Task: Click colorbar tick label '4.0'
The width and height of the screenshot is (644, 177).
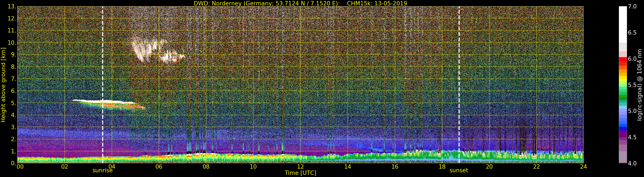Action: 632,163
